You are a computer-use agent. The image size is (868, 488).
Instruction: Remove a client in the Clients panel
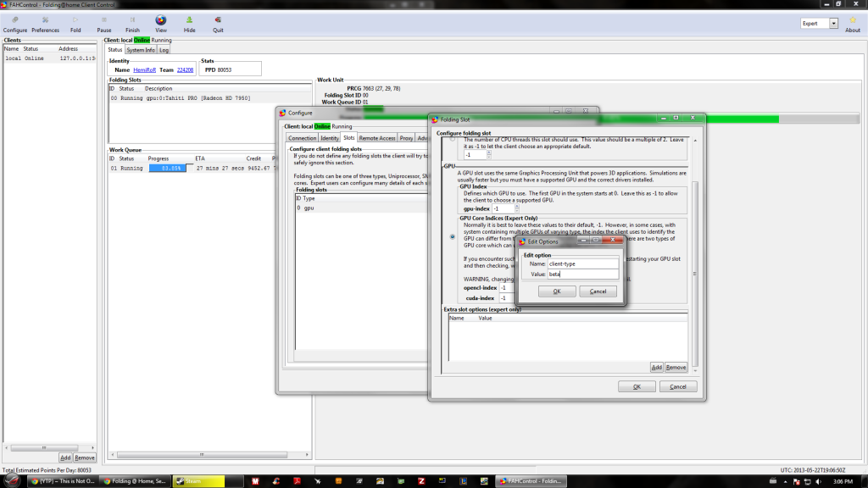[85, 458]
